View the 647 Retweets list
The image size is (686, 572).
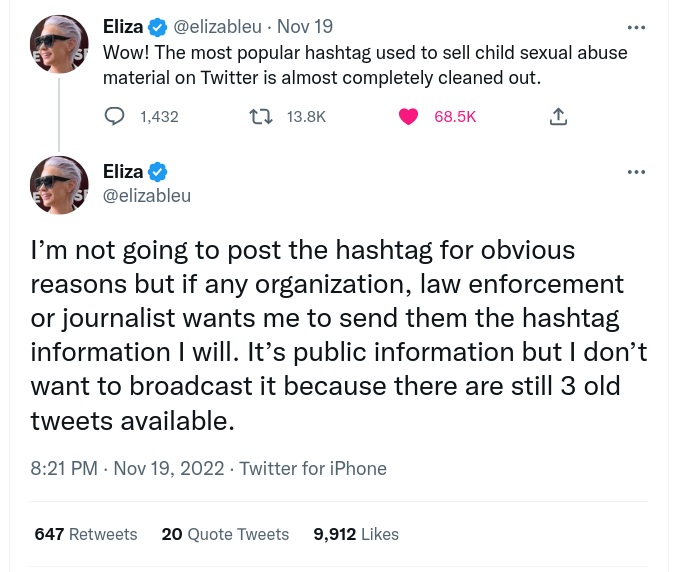[x=86, y=534]
